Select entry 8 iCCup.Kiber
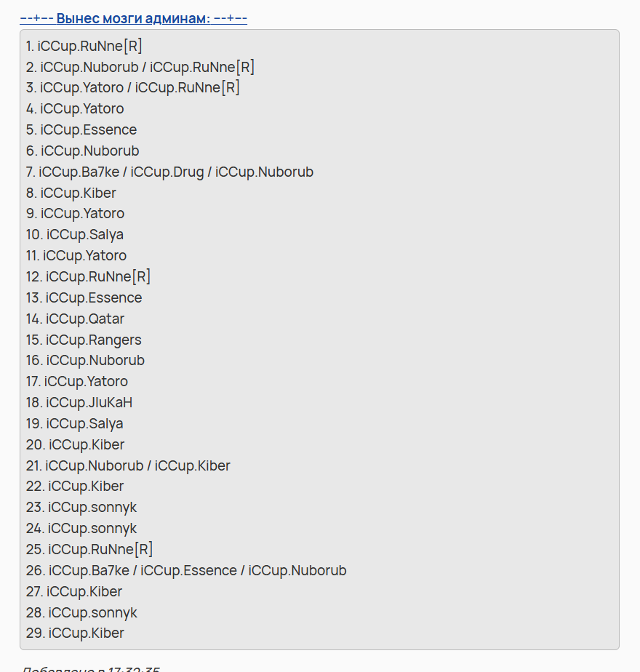 click(x=71, y=193)
